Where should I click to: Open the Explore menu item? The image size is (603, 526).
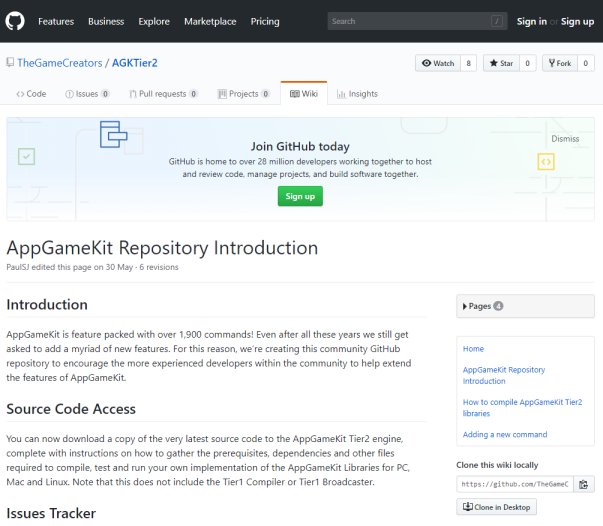click(x=154, y=22)
